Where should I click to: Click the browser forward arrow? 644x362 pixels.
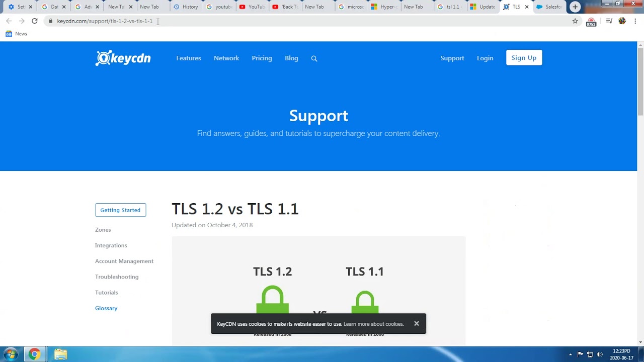pos(22,21)
